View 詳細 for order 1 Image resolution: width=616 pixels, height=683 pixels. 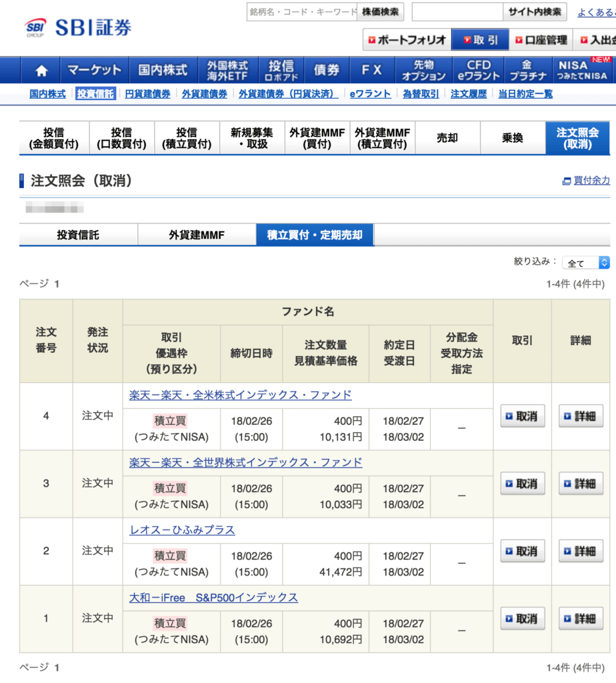(x=581, y=618)
